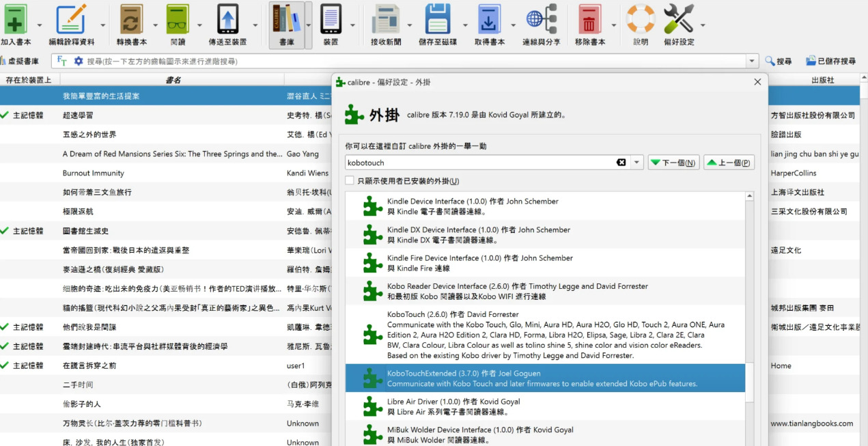
Task: Click the 上一個(P) button
Action: pos(729,163)
